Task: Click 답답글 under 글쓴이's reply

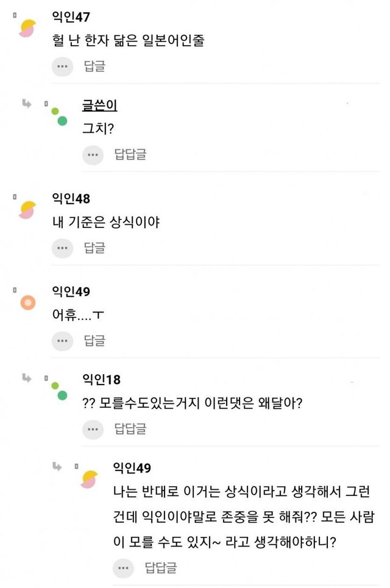Action: pos(130,155)
